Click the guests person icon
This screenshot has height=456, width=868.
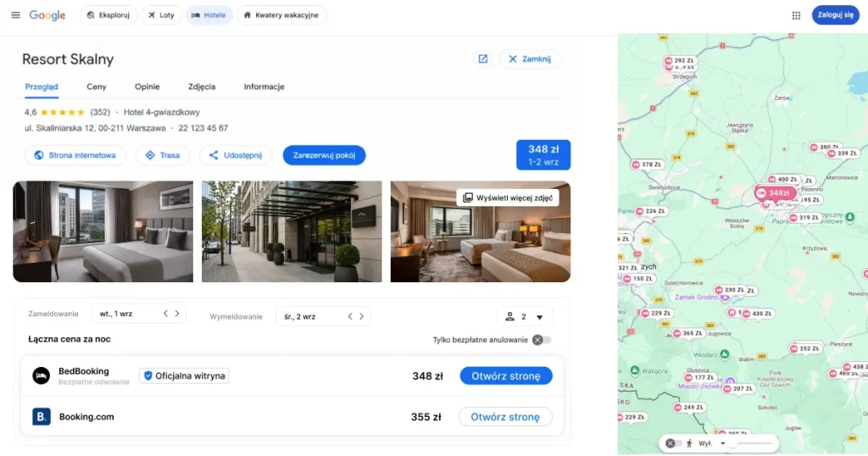[x=509, y=316]
